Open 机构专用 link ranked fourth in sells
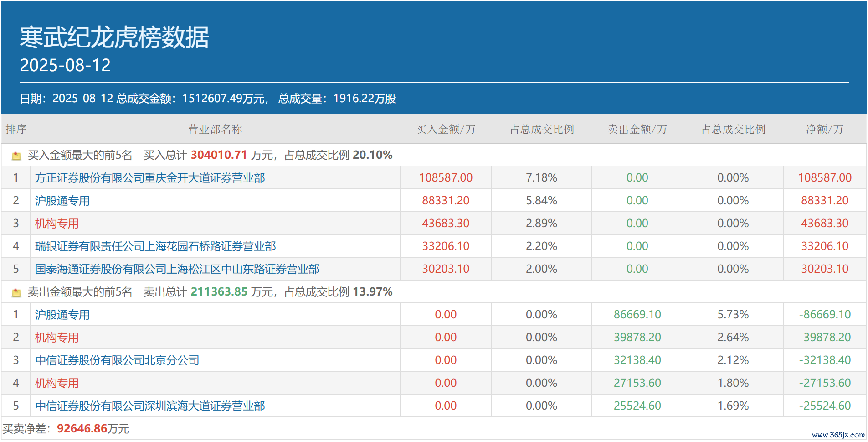Image resolution: width=868 pixels, height=442 pixels. 57,383
